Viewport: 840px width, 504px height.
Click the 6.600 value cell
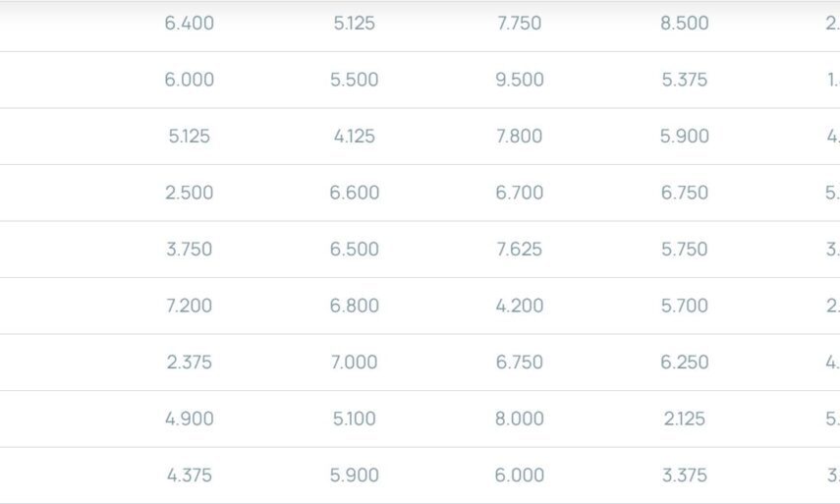tap(354, 193)
